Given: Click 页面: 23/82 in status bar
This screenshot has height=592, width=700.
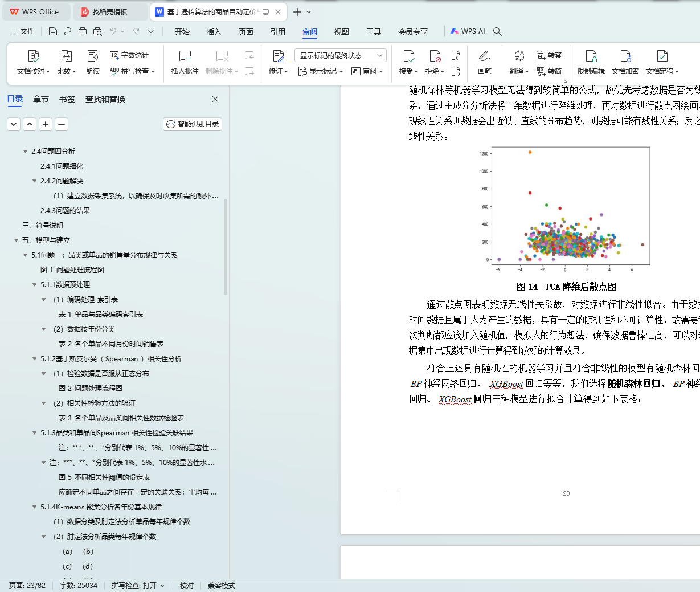Looking at the screenshot, I should (x=27, y=585).
